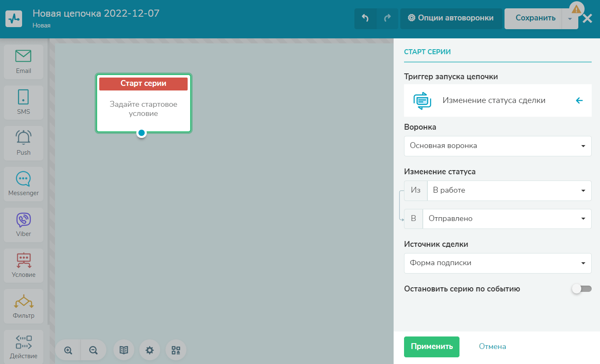Close the funnel editor with X
Image resolution: width=600 pixels, height=364 pixels.
[x=587, y=19]
